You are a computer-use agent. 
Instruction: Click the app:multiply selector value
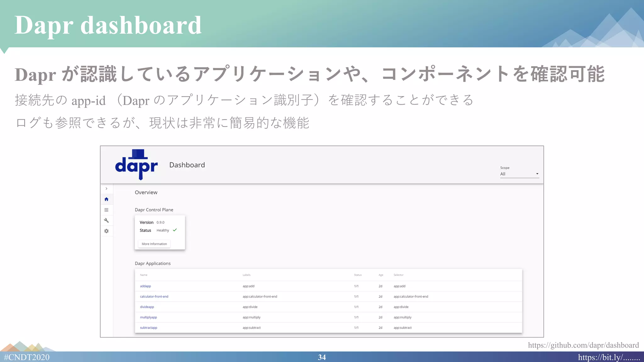tap(402, 317)
